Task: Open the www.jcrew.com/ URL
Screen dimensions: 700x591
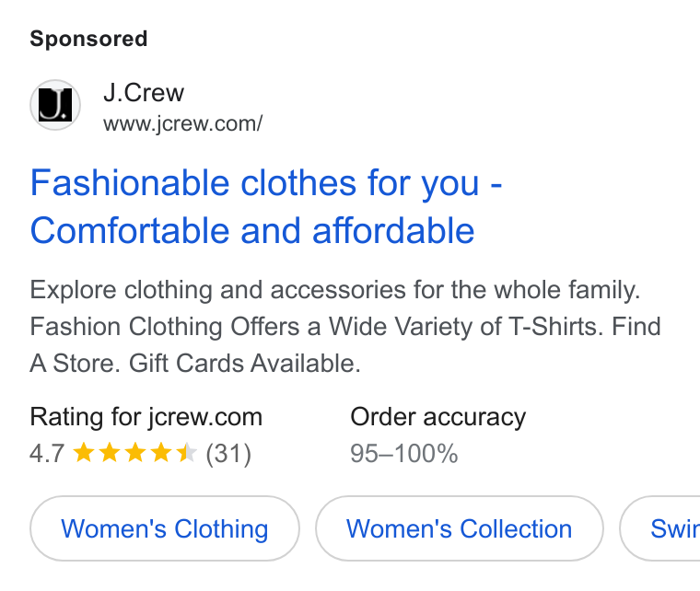Action: point(183,123)
